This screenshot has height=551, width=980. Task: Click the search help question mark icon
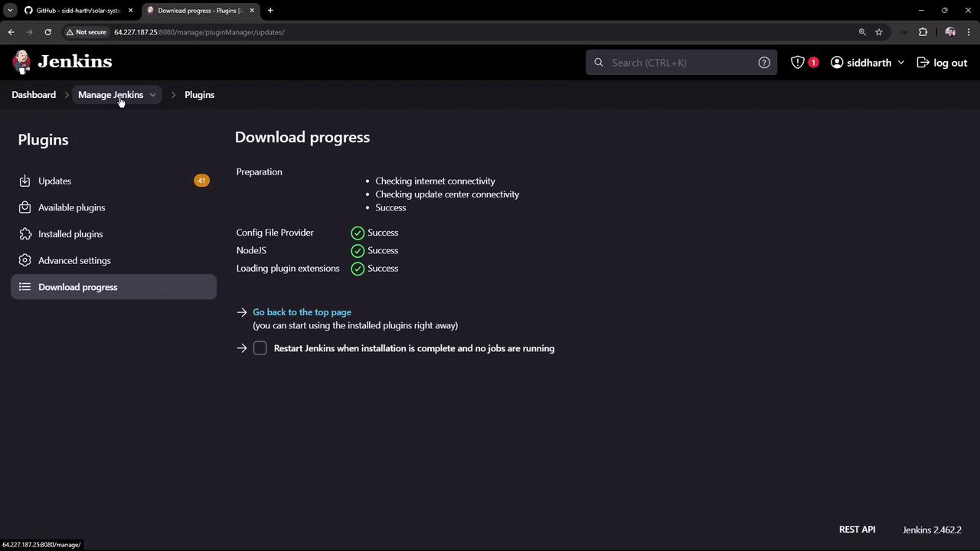coord(764,63)
